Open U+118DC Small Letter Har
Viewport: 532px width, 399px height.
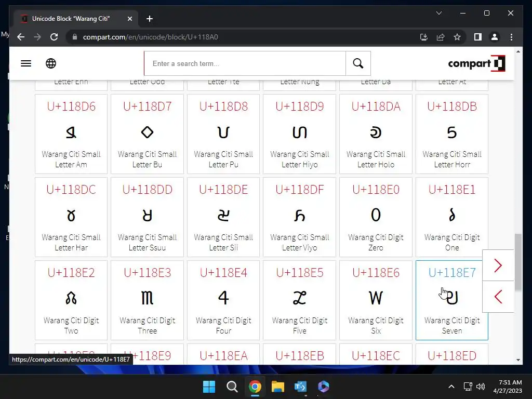pos(71,217)
